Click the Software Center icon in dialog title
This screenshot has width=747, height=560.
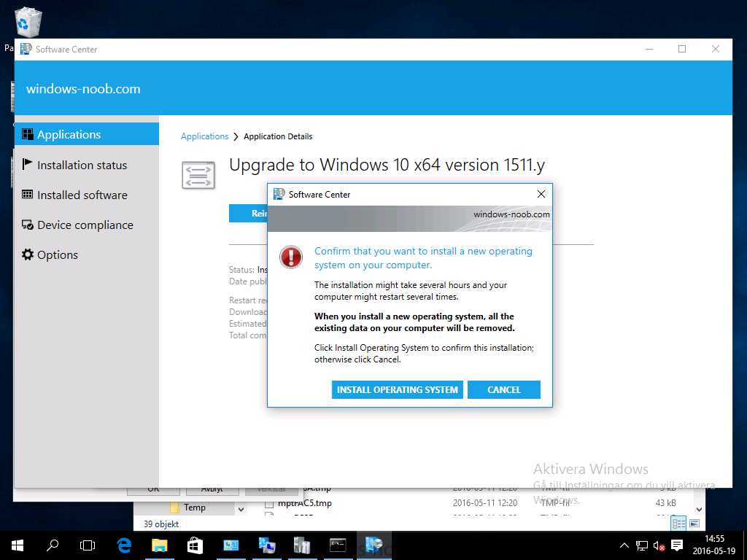click(x=279, y=194)
